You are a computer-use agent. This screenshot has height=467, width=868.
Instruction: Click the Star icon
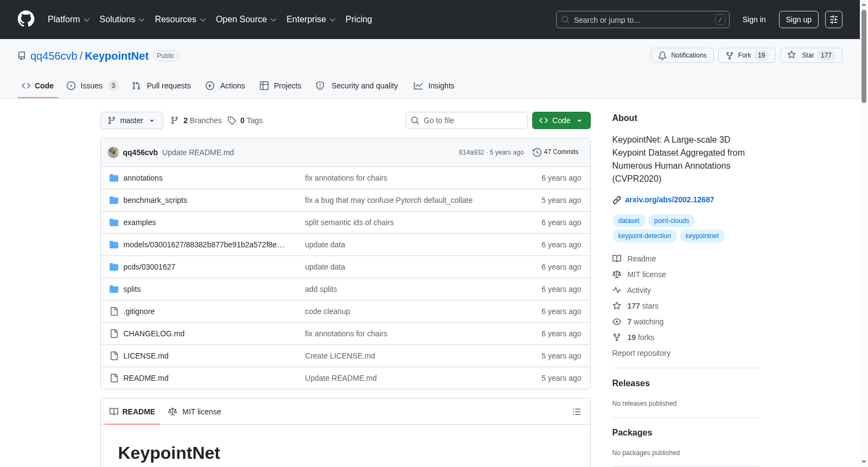[792, 55]
